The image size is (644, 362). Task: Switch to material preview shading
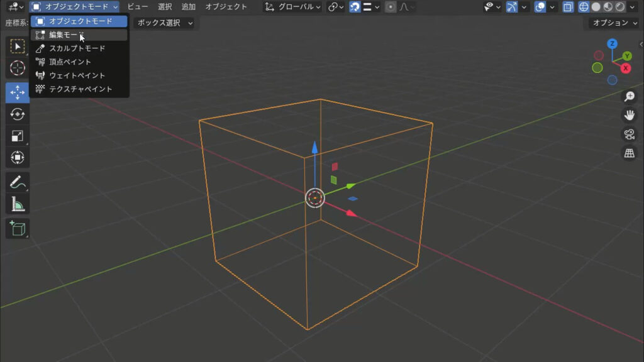coord(608,6)
